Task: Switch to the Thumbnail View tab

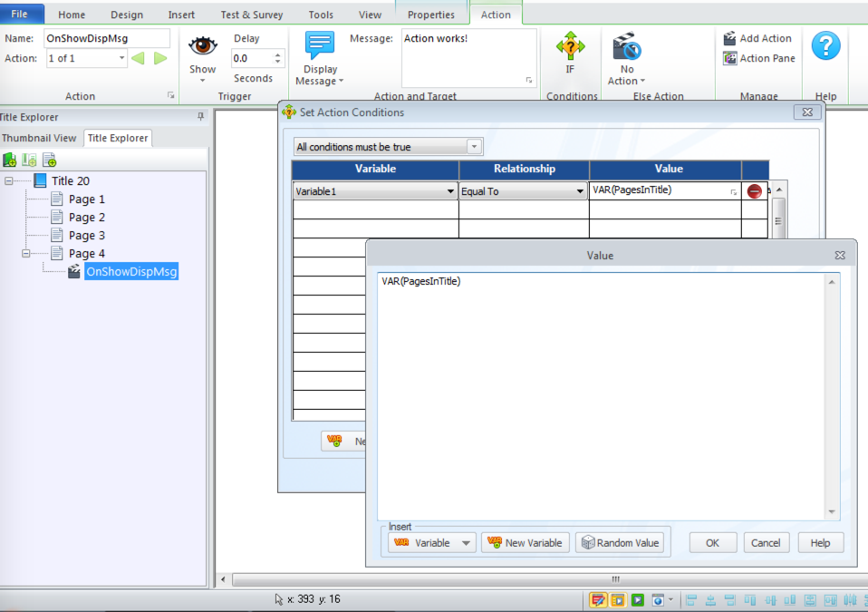Action: pos(39,138)
